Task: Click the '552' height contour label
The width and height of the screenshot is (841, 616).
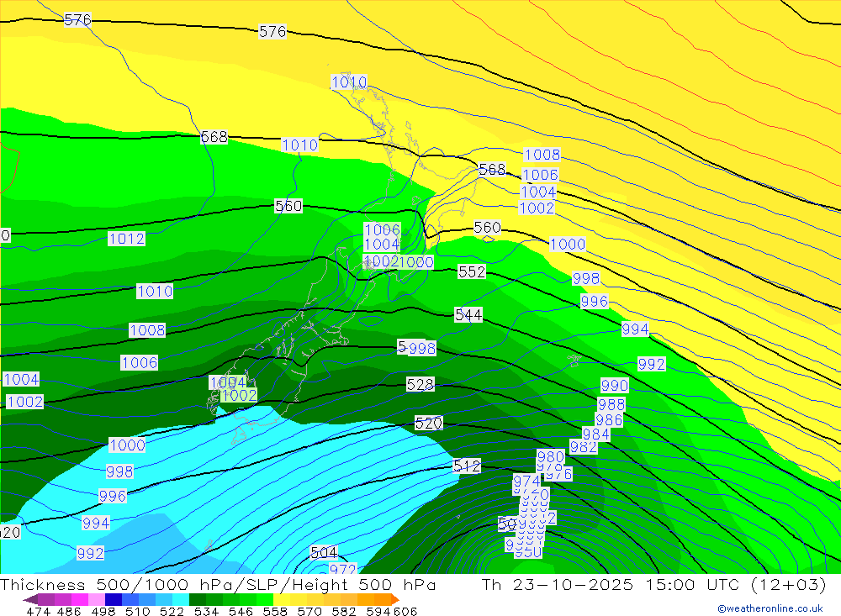Action: [x=472, y=271]
